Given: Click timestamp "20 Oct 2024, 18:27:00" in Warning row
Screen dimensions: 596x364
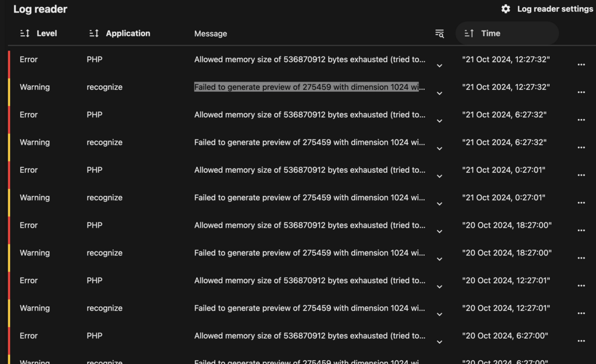Looking at the screenshot, I should (507, 253).
